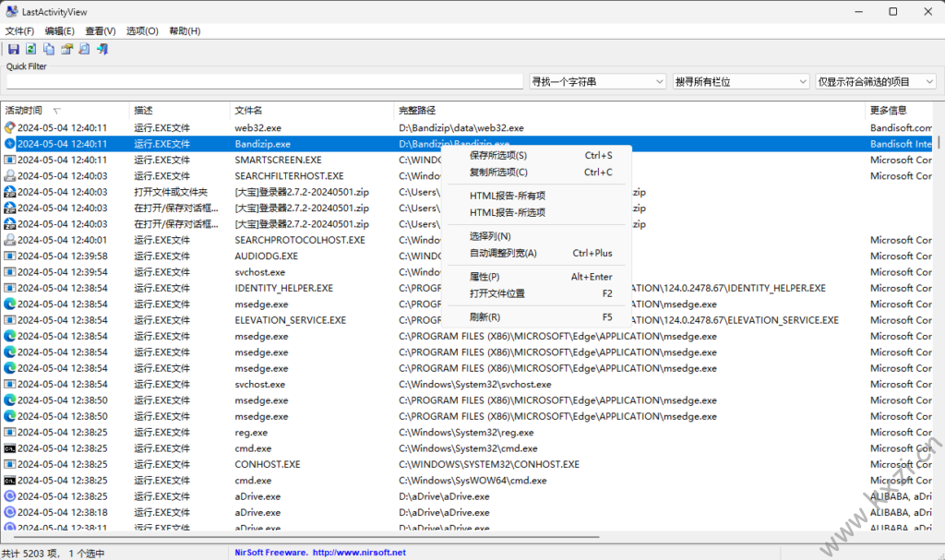
Task: Open the 搜寻所有栏位 dropdown
Action: tap(741, 81)
